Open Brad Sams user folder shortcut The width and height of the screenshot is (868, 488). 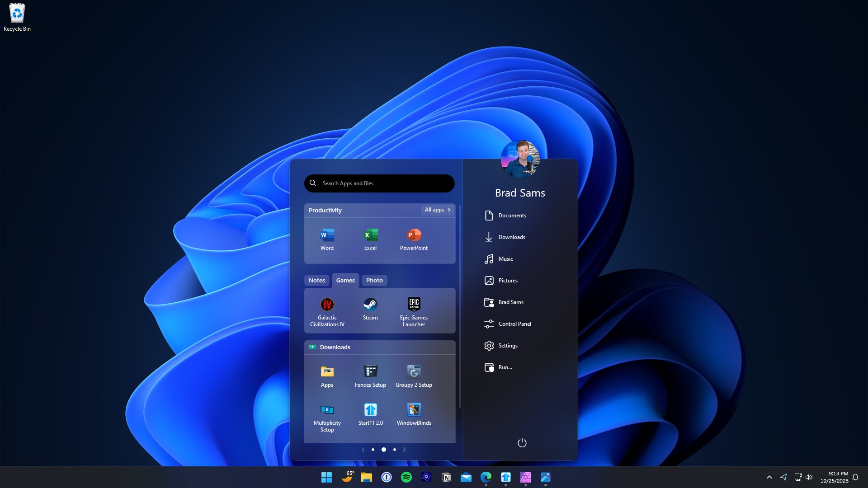(504, 302)
